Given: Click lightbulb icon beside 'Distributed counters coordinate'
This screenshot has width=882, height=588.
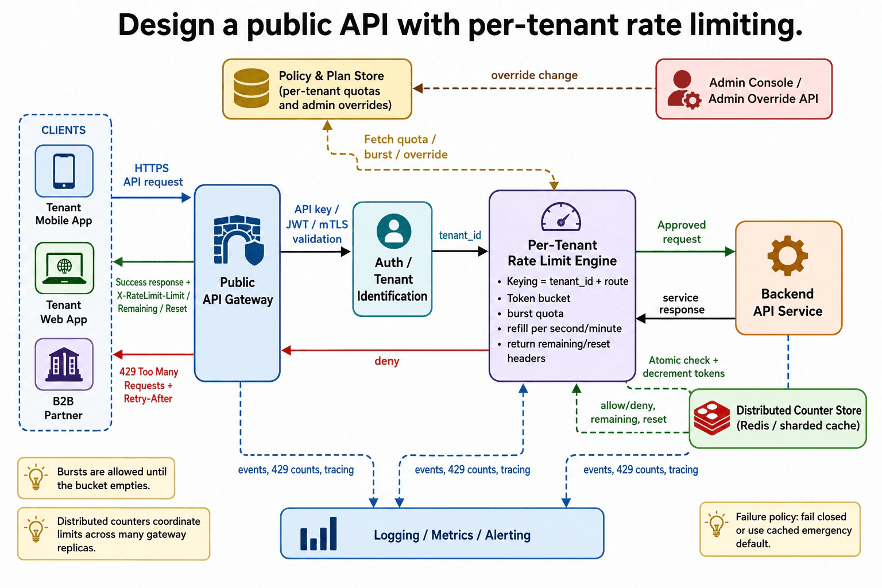Looking at the screenshot, I should [36, 529].
